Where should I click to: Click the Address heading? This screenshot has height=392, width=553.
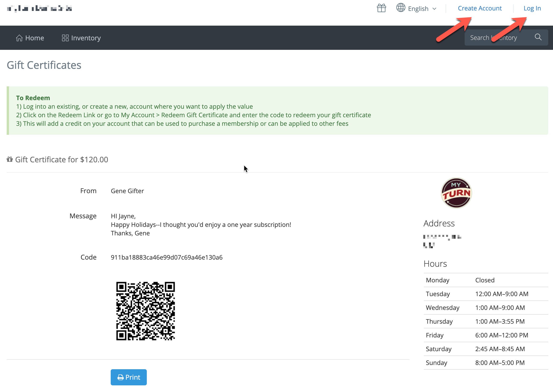click(439, 223)
